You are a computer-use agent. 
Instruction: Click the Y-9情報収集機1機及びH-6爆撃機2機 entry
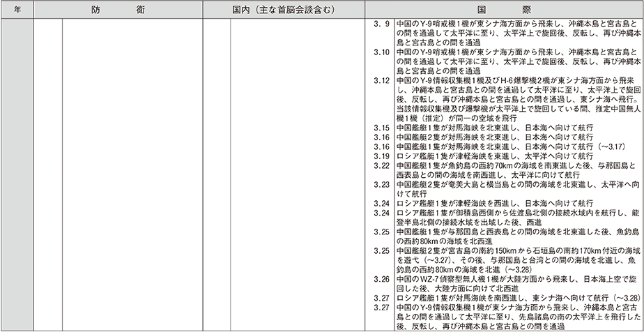519,100
